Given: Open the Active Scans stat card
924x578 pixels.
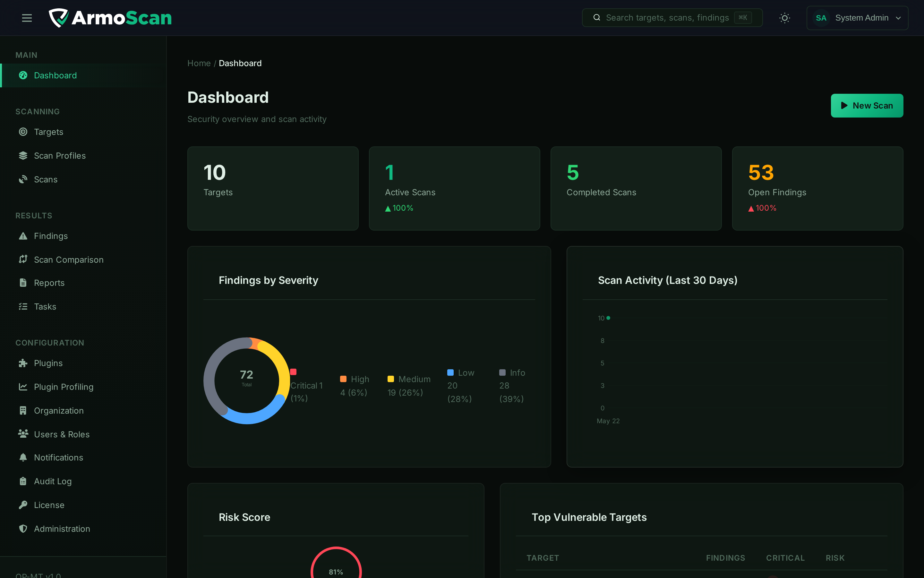Looking at the screenshot, I should pyautogui.click(x=454, y=188).
